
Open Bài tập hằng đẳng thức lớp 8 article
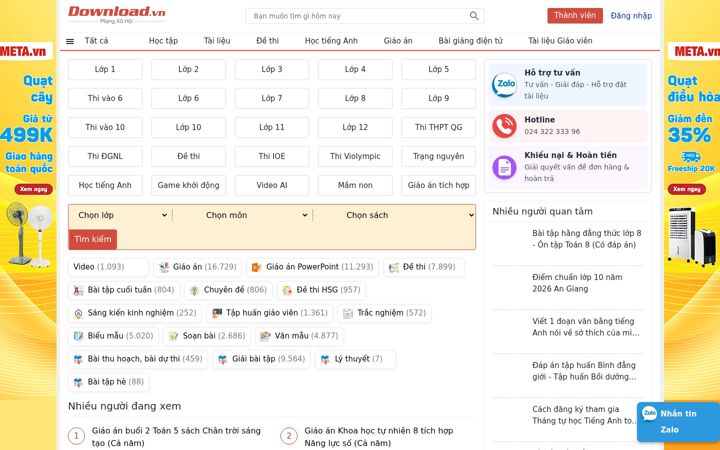586,239
